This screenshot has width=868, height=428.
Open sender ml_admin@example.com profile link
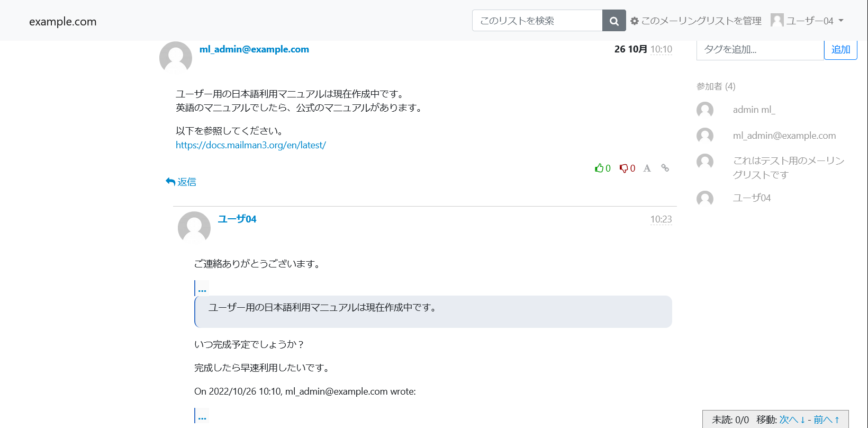pyautogui.click(x=254, y=49)
